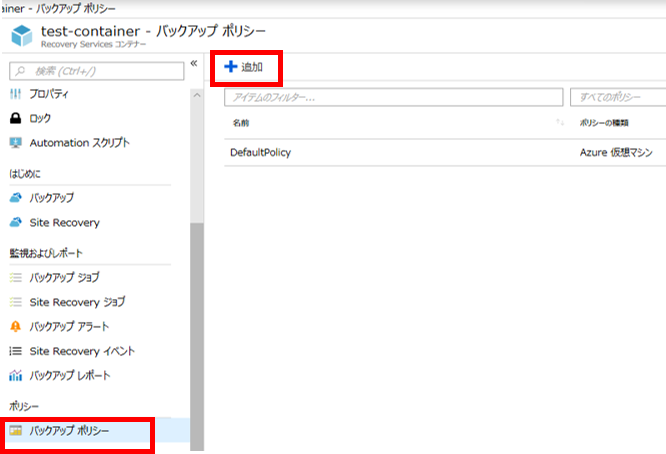
Task: Focus the アイテムのフィルター input field
Action: tap(394, 97)
